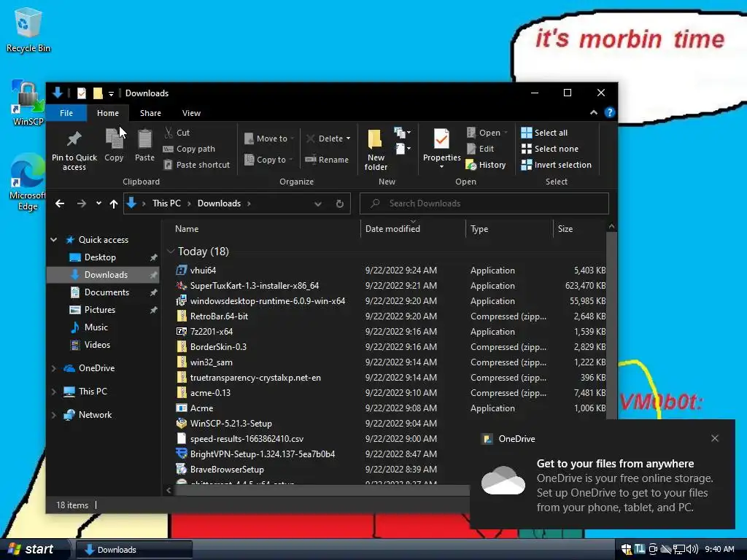Screen dimensions: 747x560
Task: Collapse the Today (18) group
Action: (x=171, y=251)
